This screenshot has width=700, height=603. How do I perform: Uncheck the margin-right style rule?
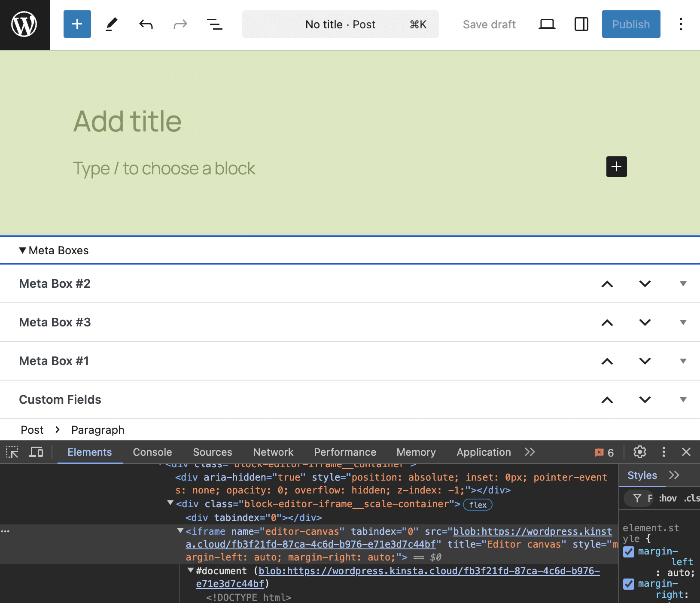coord(629,584)
